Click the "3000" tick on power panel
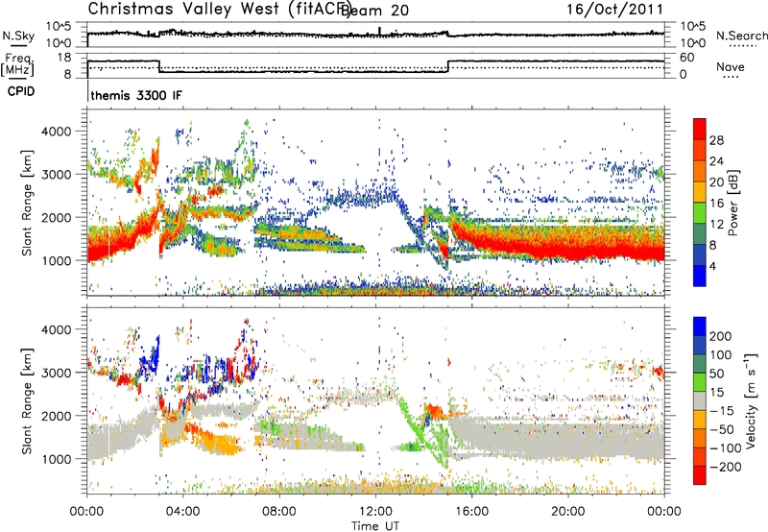 (56, 175)
